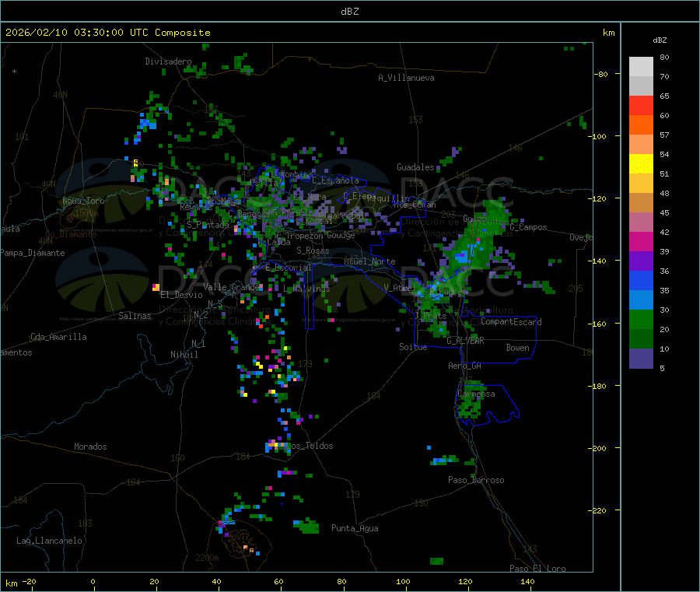Click the Divisadero location label
700x592 pixels.
tap(168, 61)
